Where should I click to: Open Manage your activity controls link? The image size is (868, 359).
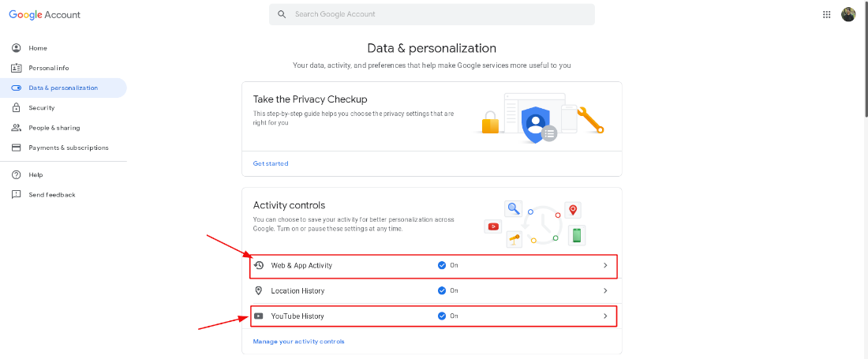298,342
